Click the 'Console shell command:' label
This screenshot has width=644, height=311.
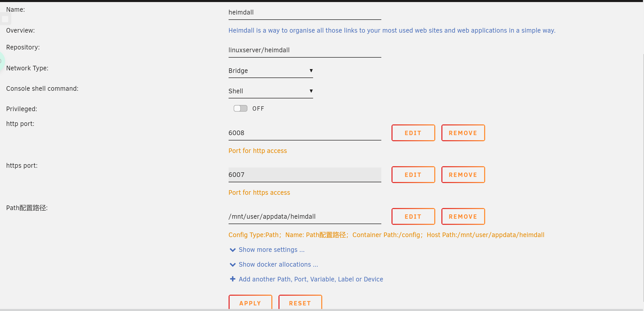(42, 89)
